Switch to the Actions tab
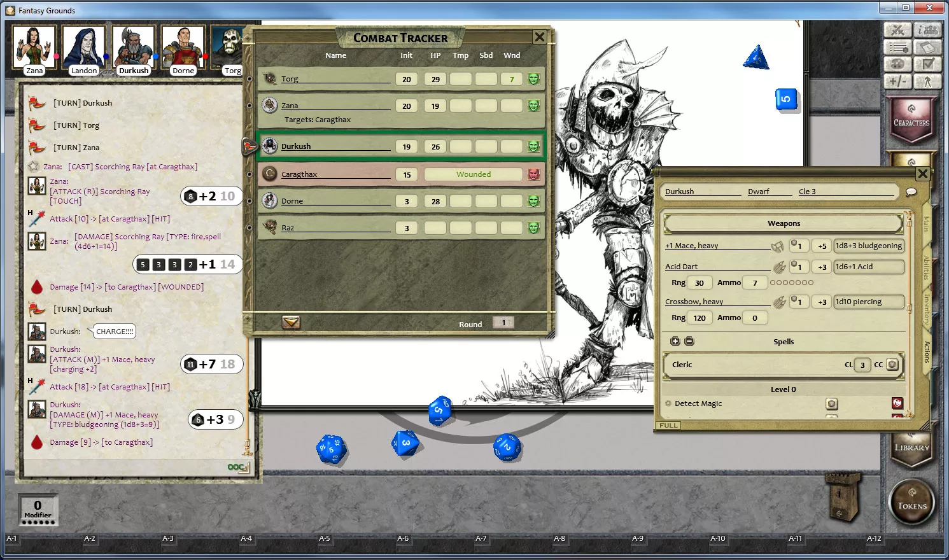Screen dimensions: 949x560 (x=926, y=352)
